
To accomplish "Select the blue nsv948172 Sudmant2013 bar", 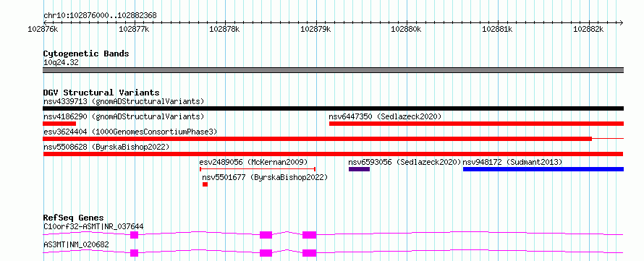I will (x=543, y=169).
